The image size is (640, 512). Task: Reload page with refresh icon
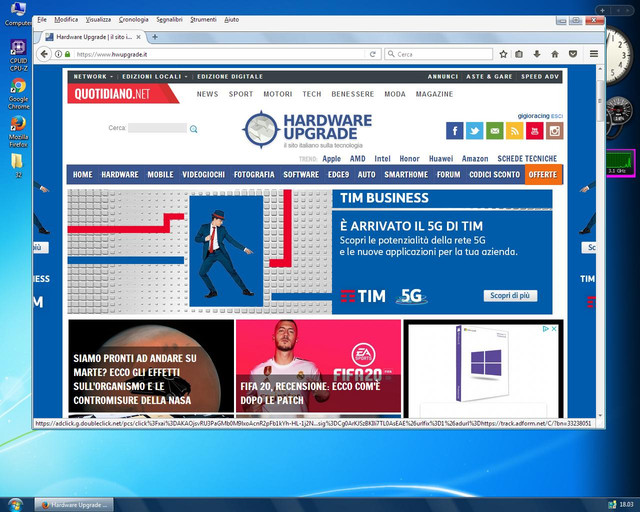point(373,54)
